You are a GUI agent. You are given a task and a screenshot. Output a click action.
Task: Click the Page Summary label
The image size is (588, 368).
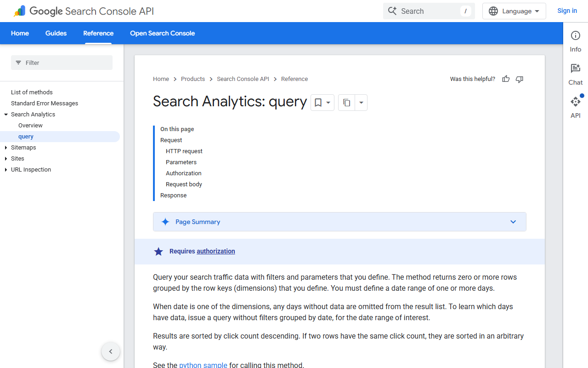pyautogui.click(x=198, y=222)
